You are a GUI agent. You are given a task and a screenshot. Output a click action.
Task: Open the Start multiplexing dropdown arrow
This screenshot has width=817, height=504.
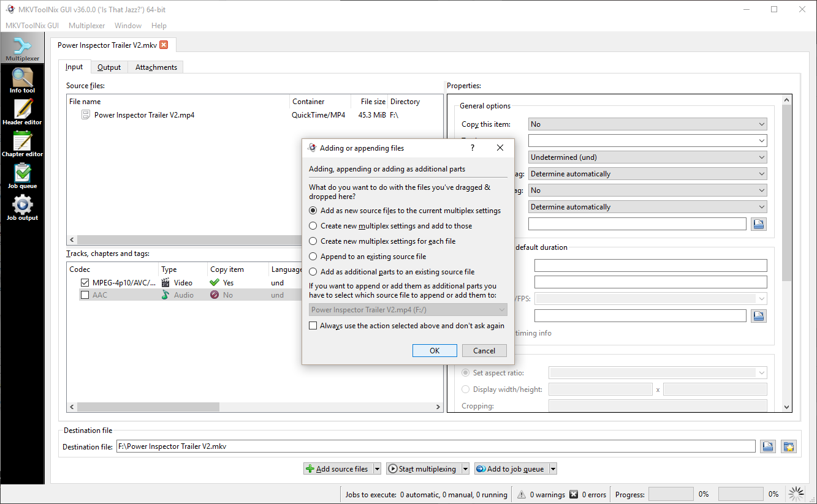465,469
